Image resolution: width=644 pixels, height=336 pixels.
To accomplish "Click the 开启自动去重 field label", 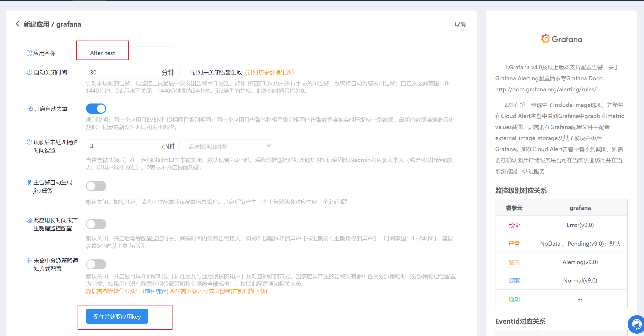I will pyautogui.click(x=51, y=109).
